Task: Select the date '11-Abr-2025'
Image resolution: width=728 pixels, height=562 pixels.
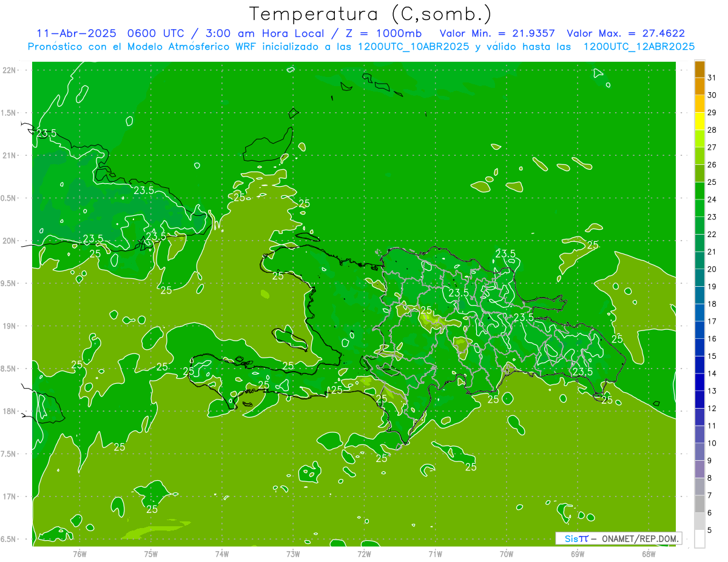Action: coord(76,33)
